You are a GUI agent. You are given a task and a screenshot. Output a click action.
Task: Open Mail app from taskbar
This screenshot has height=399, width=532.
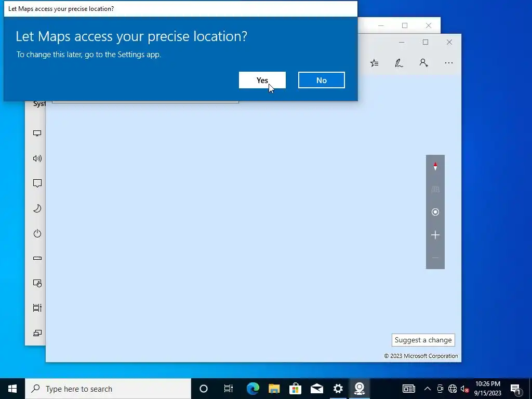[316, 389]
